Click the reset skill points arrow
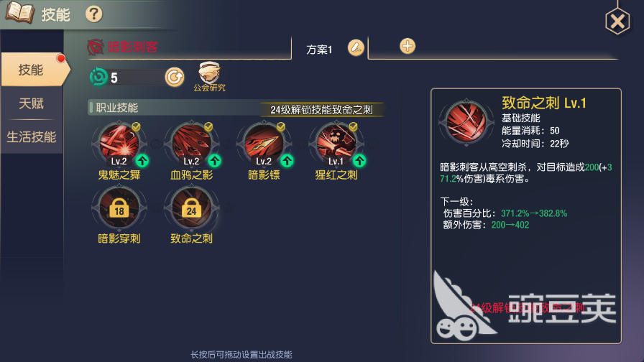The height and width of the screenshot is (362, 644). pos(175,77)
